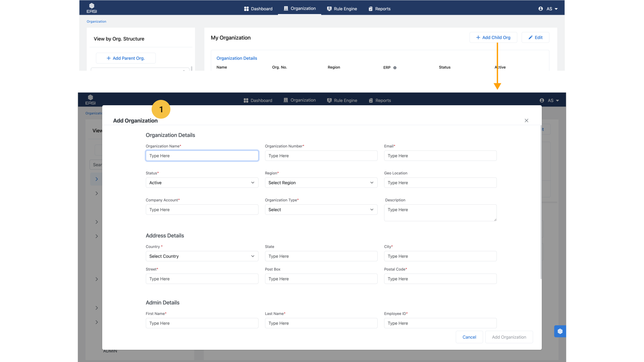Click Add Child Org plus button
The image size is (644, 362).
pos(493,37)
